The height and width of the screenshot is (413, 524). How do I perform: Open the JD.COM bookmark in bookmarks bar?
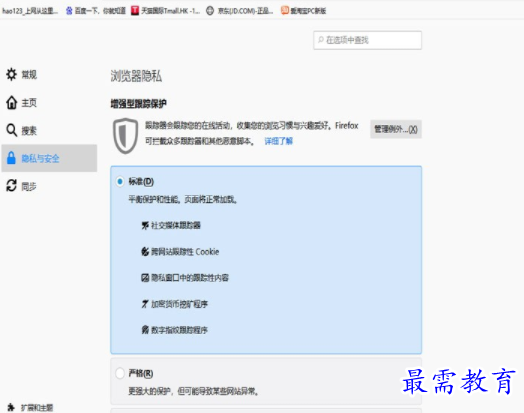(x=239, y=11)
